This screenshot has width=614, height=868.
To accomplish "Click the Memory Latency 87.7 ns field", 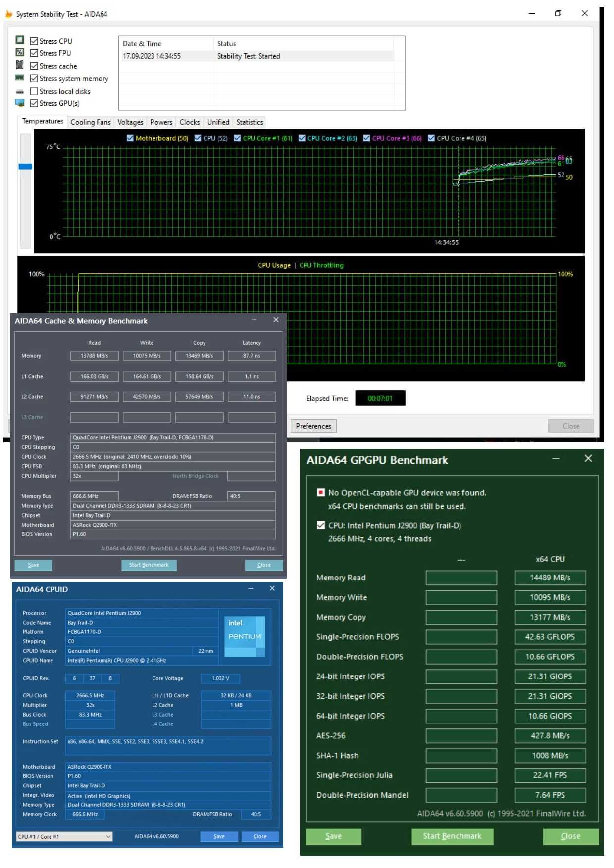I will pyautogui.click(x=252, y=356).
